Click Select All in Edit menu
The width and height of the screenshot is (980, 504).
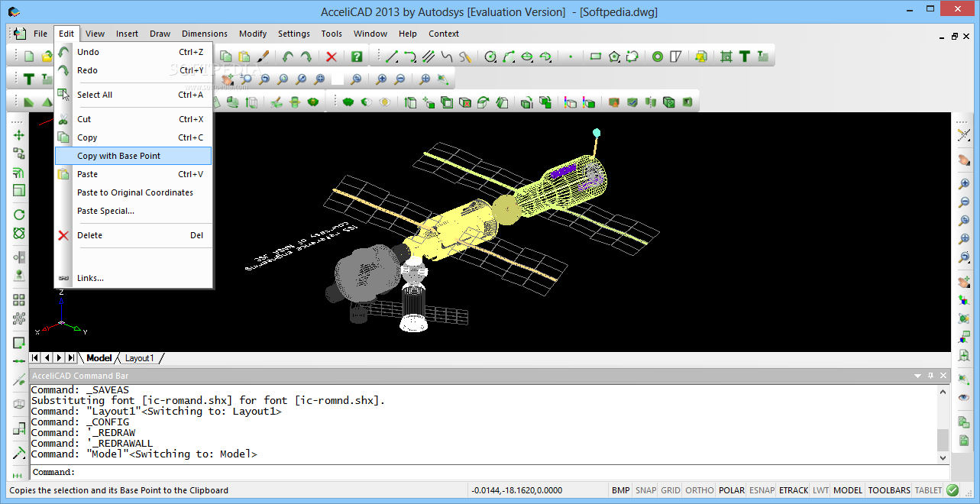click(134, 95)
